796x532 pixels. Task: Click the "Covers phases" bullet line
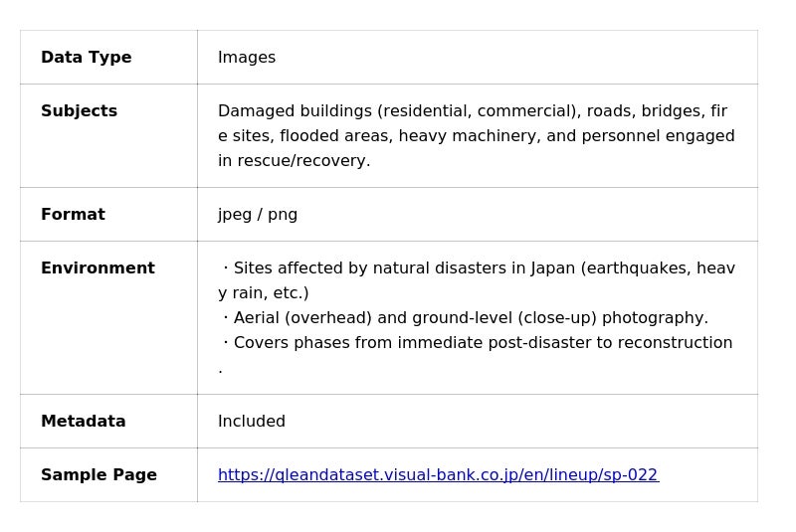(478, 343)
